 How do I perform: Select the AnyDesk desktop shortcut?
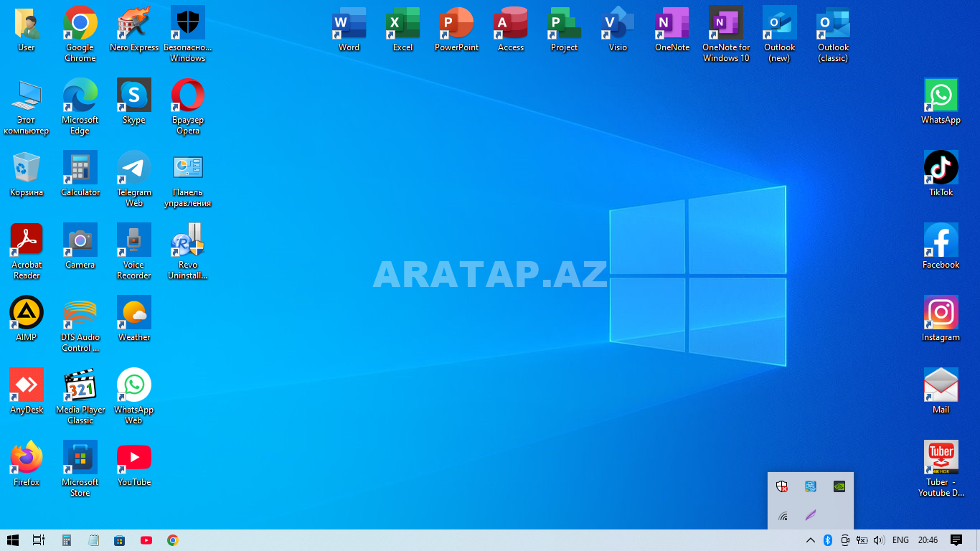27,391
